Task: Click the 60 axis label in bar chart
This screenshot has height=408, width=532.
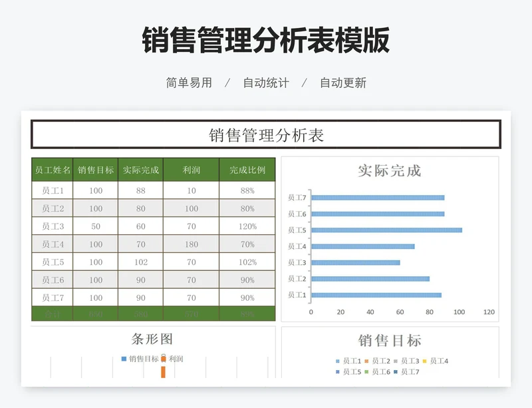Action: [x=400, y=312]
